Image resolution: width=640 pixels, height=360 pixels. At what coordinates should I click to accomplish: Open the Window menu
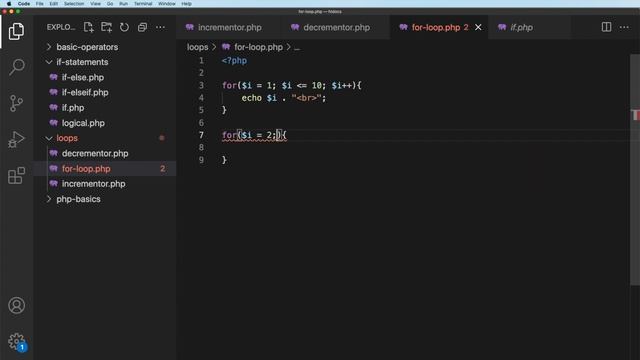click(167, 4)
